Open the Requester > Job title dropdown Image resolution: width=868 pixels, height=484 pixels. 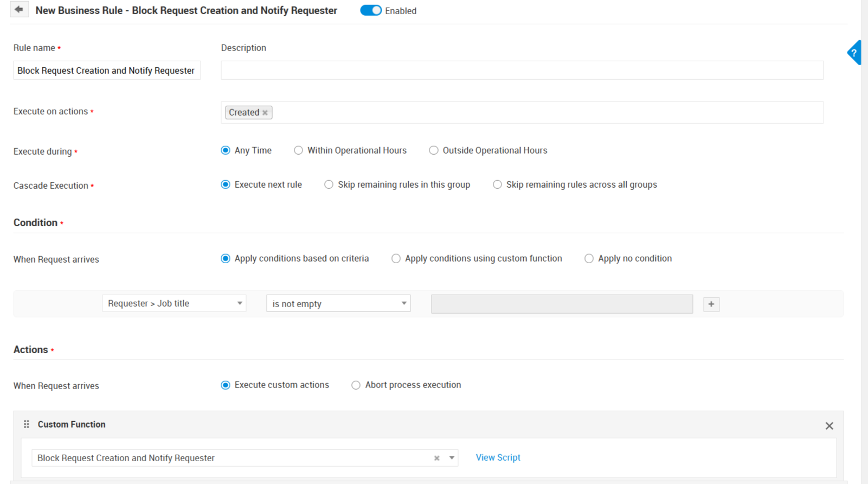click(174, 303)
